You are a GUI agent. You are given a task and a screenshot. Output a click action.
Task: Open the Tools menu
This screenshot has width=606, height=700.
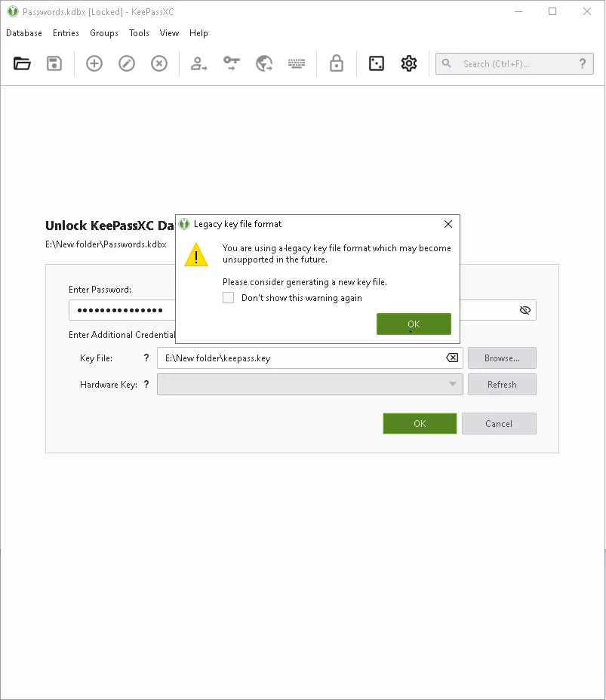139,33
